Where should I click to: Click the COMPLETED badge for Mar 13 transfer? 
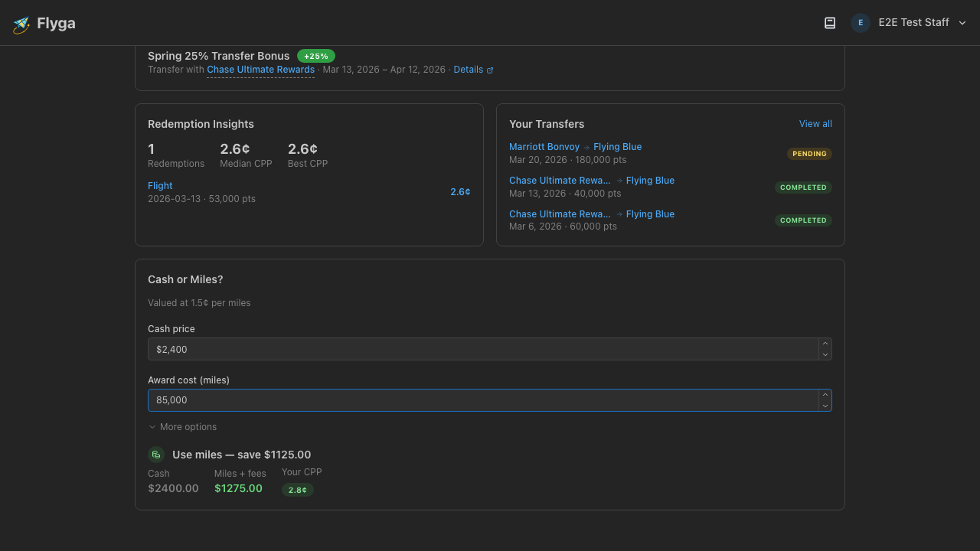[803, 187]
